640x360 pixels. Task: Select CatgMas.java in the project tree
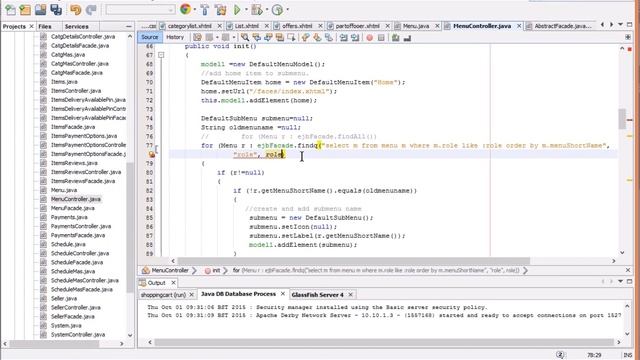(x=68, y=54)
